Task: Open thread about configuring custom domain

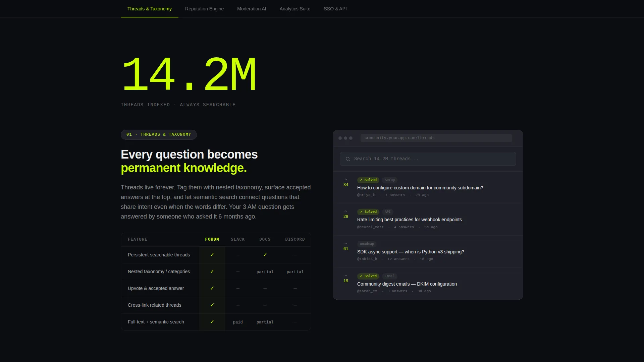Action: pos(420,188)
